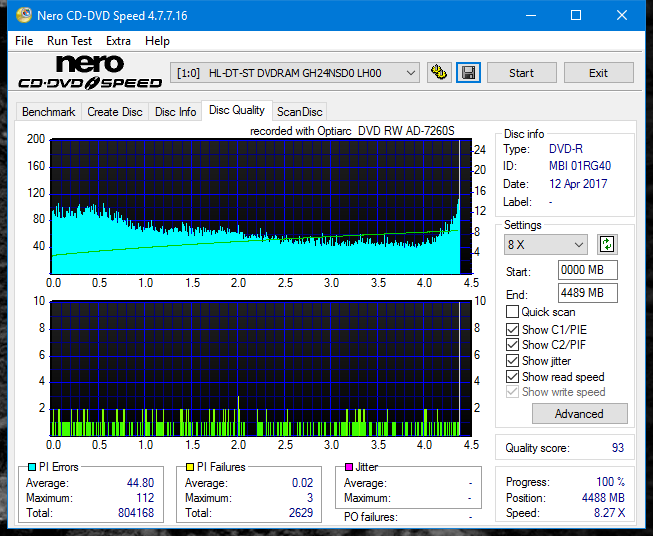Viewport: 653px width, 536px height.
Task: Switch to the Disc Info tab
Action: [175, 112]
